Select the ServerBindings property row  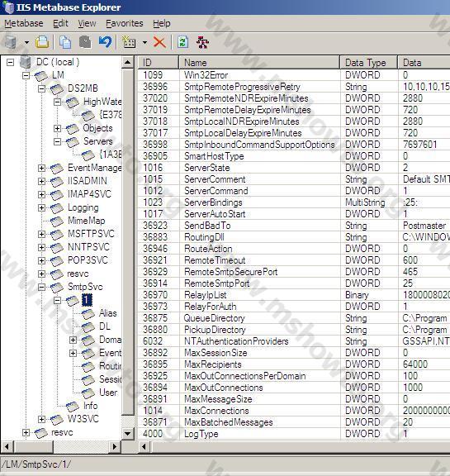pos(294,202)
